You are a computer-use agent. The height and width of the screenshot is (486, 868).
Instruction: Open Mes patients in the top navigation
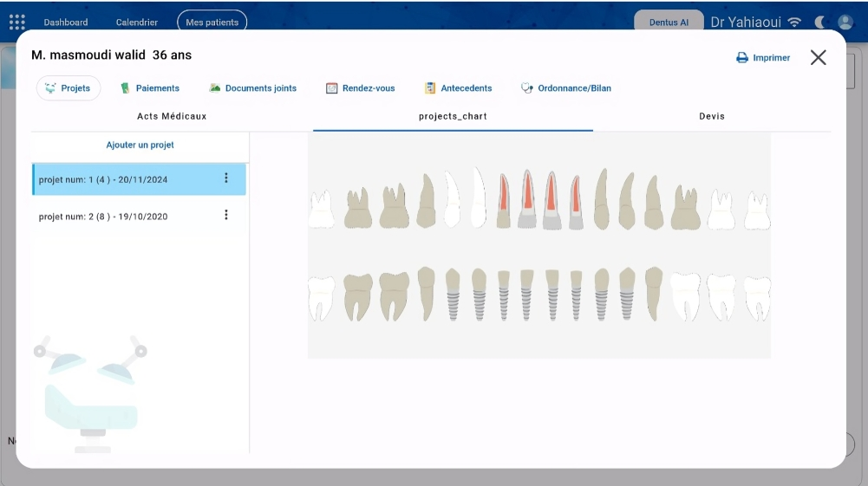(x=212, y=23)
